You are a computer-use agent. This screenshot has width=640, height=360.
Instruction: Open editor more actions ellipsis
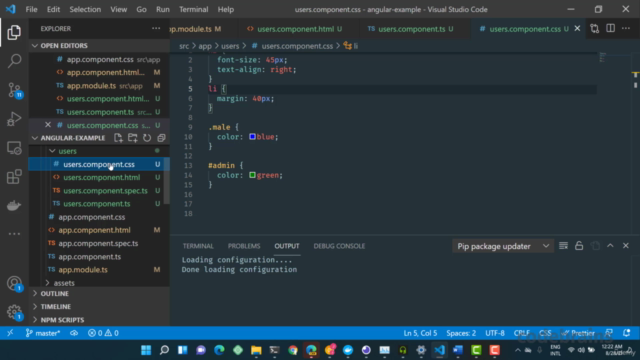click(x=626, y=29)
